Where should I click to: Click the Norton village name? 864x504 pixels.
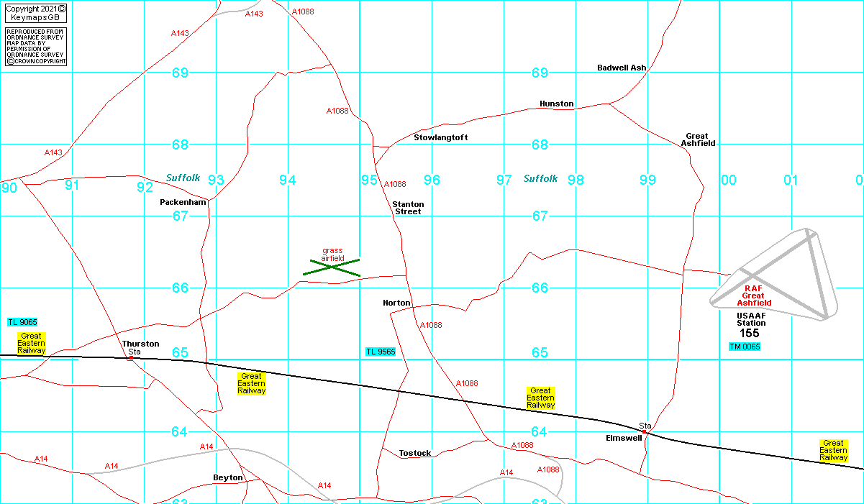coord(396,303)
